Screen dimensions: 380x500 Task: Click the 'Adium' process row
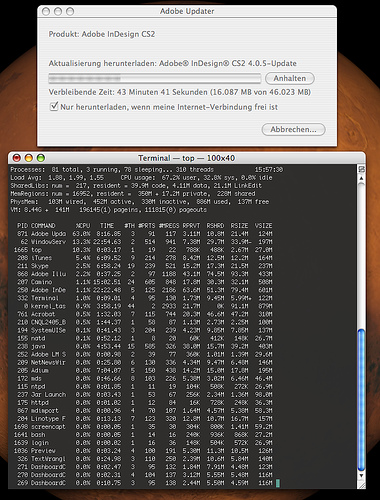(144, 370)
